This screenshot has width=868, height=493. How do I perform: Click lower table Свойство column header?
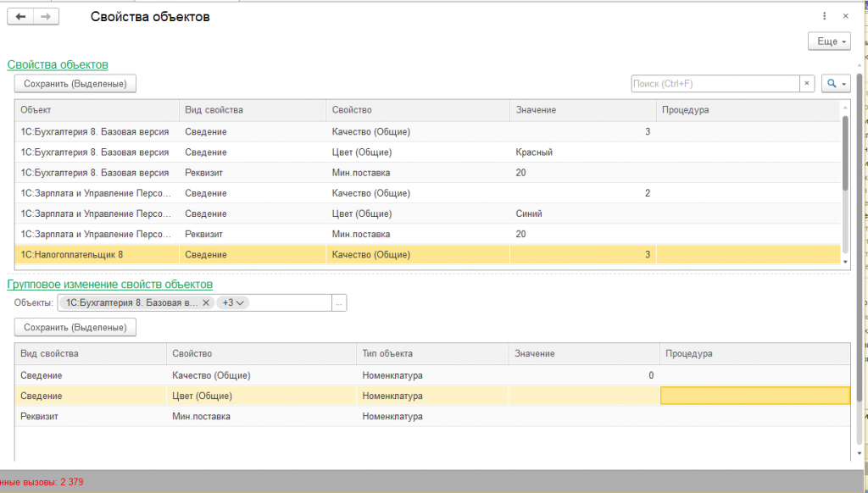click(261, 353)
